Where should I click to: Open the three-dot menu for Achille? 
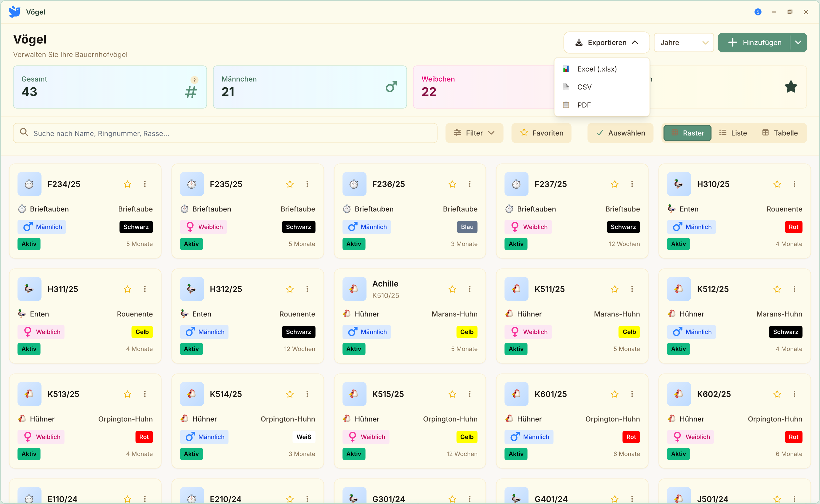point(470,289)
